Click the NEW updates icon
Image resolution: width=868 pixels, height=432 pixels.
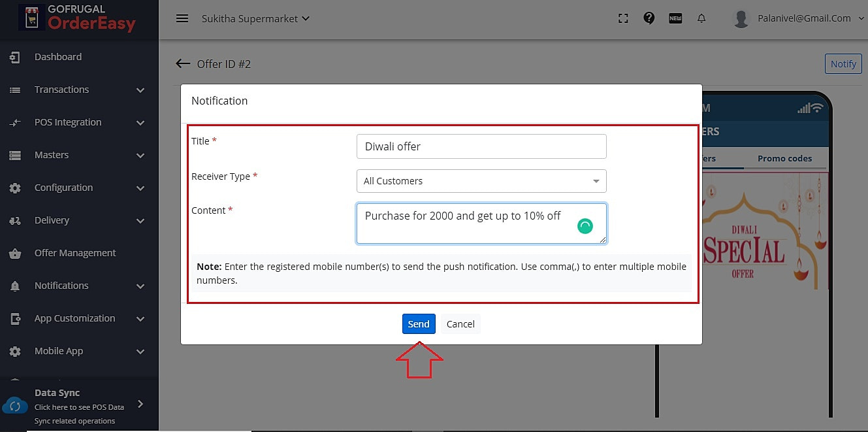point(675,18)
